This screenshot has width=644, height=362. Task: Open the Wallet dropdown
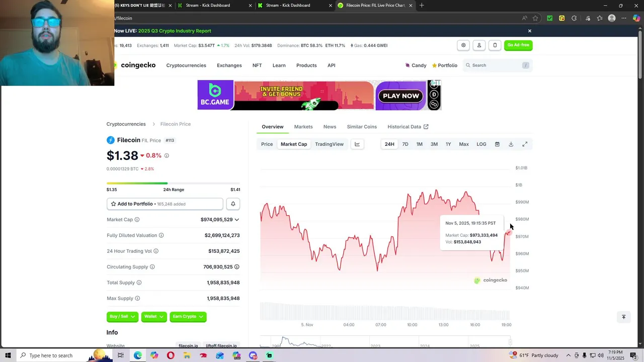coord(154,316)
